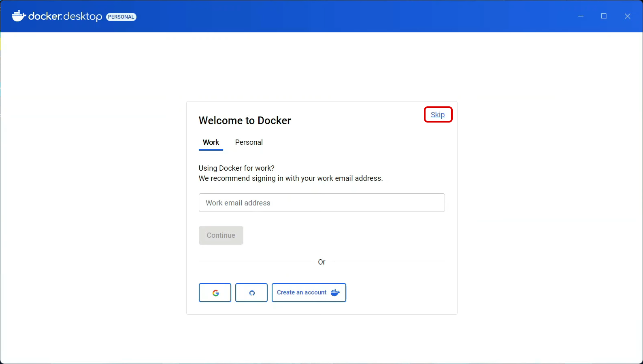Click the Docker whale logo in header
The width and height of the screenshot is (643, 364).
tap(19, 16)
